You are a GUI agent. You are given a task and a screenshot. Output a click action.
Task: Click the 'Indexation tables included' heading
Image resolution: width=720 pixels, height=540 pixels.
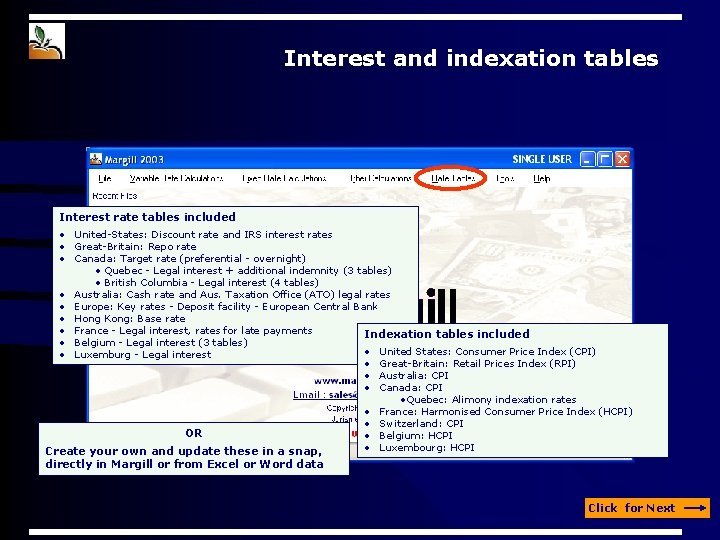coord(447,334)
